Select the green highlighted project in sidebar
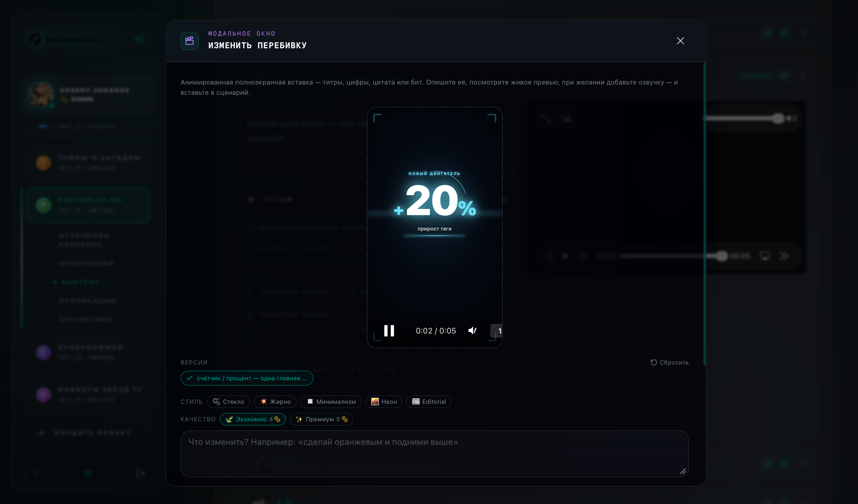The width and height of the screenshot is (858, 504). 88,205
